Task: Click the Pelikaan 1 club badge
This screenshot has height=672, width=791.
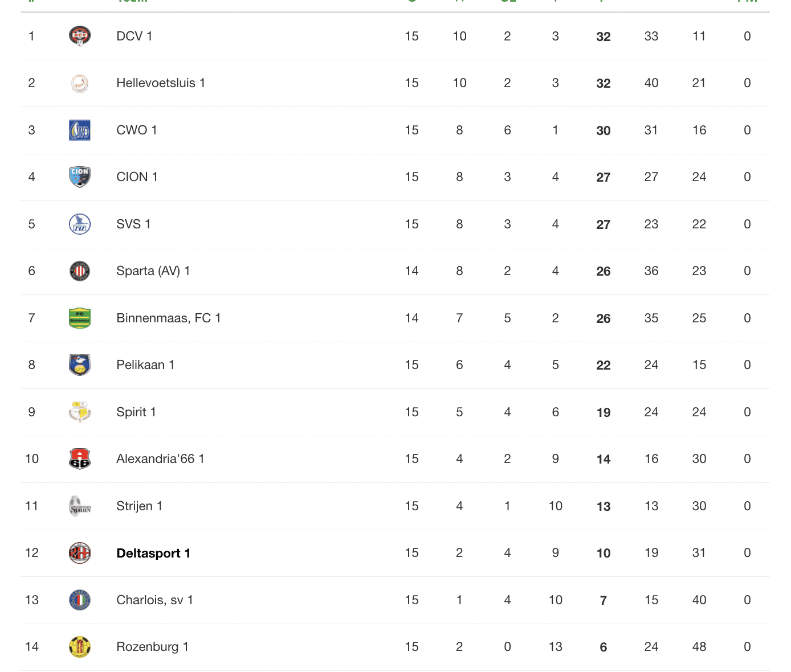Action: click(80, 365)
